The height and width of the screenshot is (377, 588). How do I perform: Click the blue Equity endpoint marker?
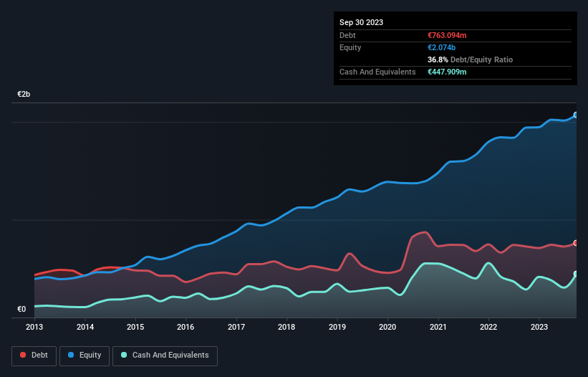[576, 115]
